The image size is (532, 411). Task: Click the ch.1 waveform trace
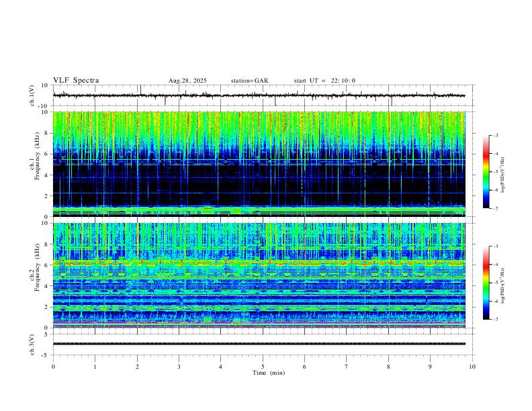(259, 95)
